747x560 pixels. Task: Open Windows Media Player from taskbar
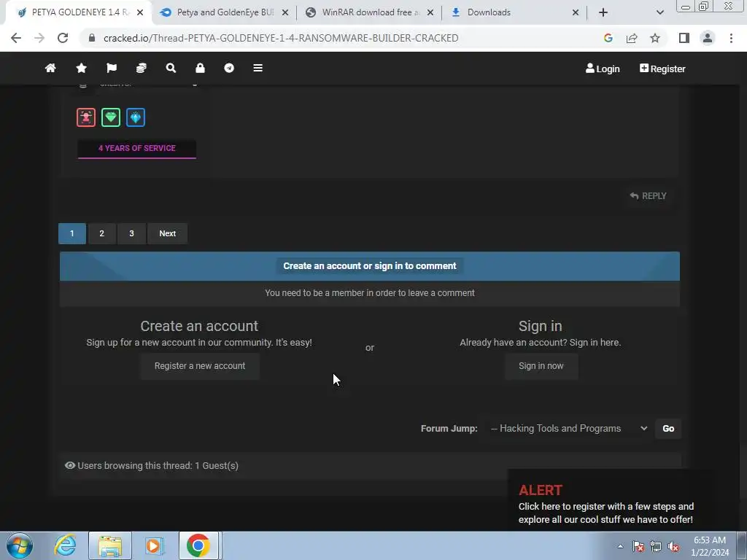[154, 545]
